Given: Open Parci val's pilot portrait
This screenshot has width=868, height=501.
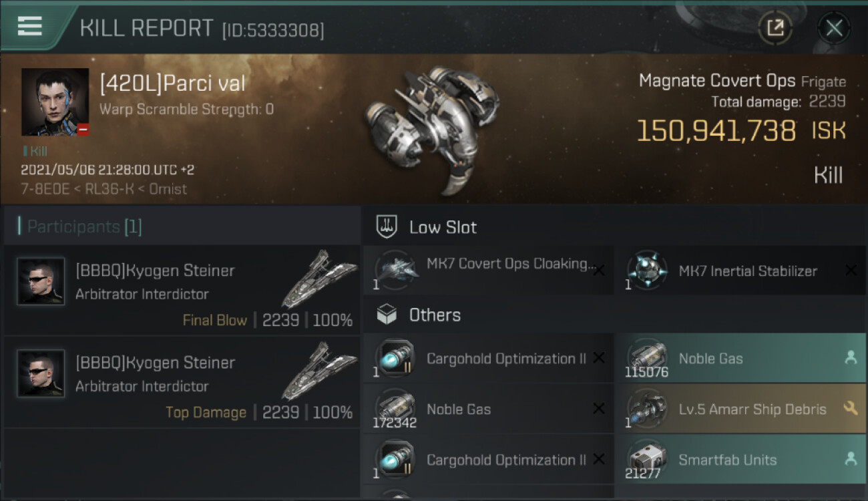Looking at the screenshot, I should point(55,102).
